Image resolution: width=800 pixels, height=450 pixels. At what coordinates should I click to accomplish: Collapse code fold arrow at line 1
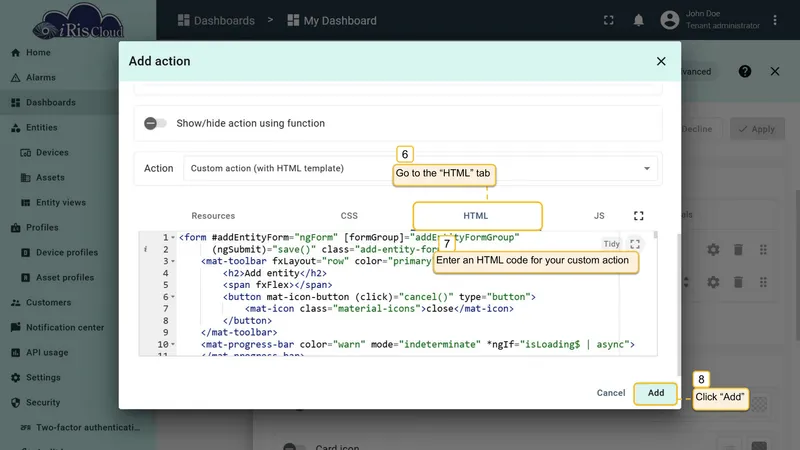[x=173, y=238]
